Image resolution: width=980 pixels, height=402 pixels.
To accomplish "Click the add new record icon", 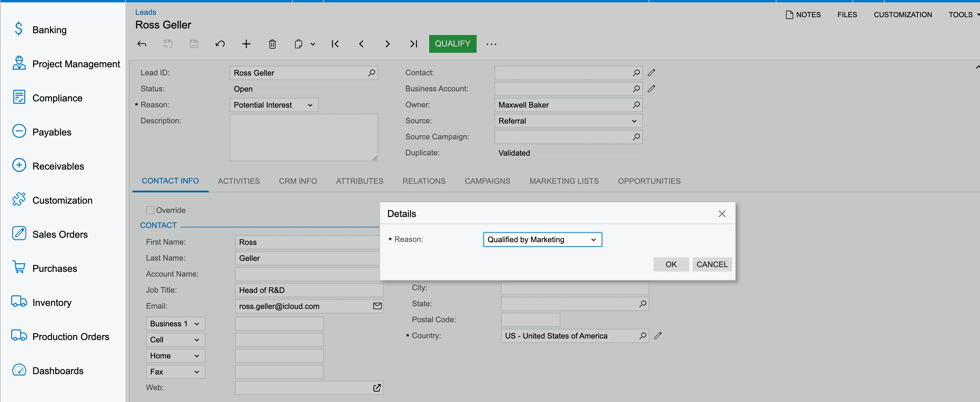I will 247,44.
